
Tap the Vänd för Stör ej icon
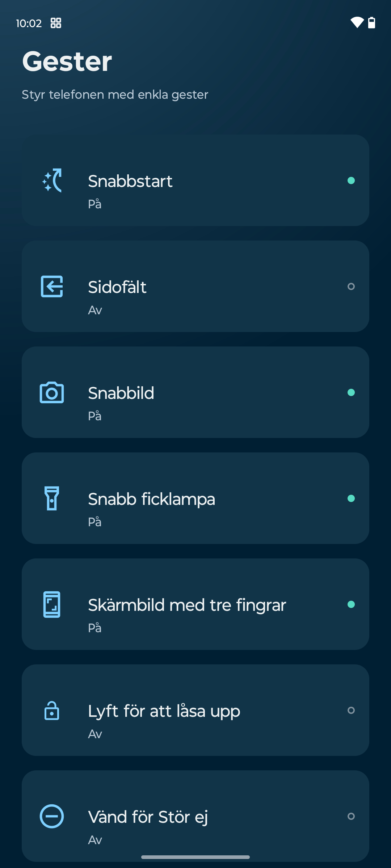coord(52,816)
